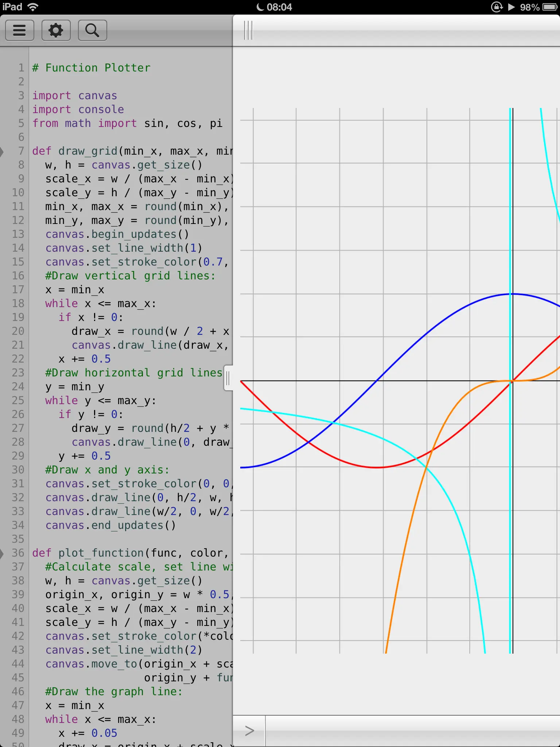This screenshot has height=747, width=560.
Task: Click the '#Draw the graph line:' comment
Action: (114, 692)
